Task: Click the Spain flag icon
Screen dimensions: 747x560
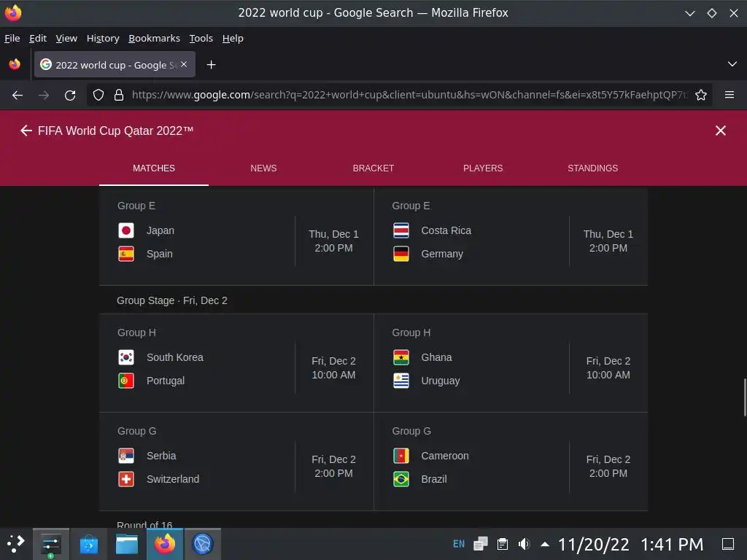Action: [126, 254]
